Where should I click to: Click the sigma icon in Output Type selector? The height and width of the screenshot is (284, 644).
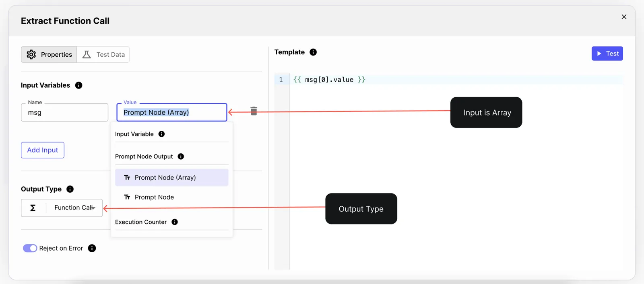pos(33,208)
